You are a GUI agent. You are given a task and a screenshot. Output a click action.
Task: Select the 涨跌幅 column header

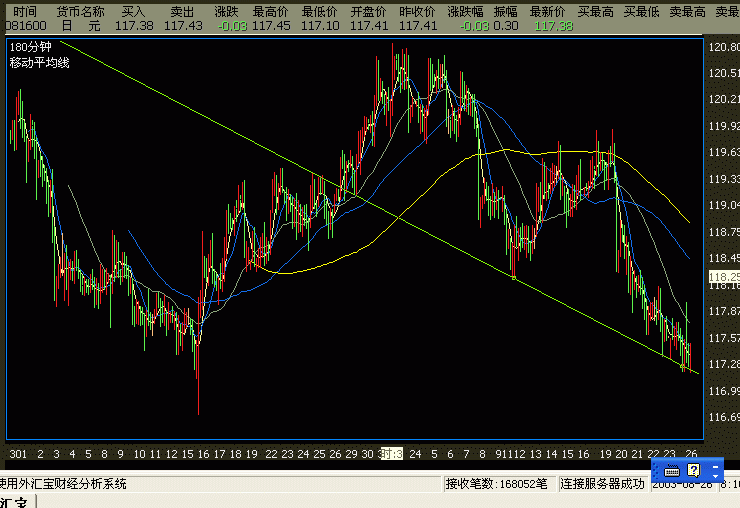pos(465,12)
